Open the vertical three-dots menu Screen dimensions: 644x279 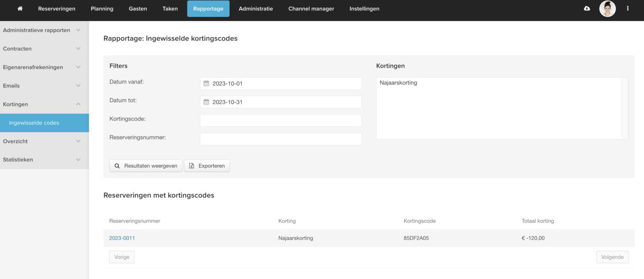[x=627, y=8]
